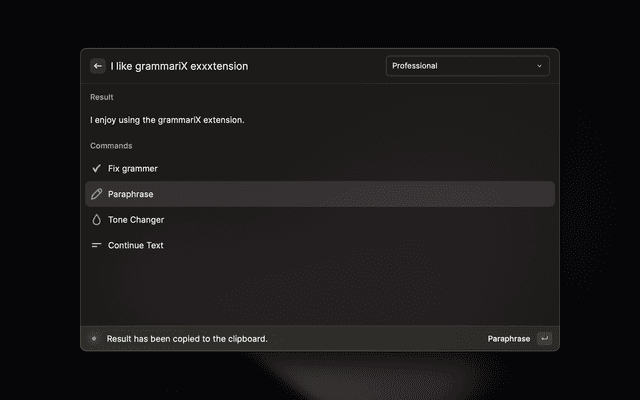This screenshot has height=400, width=640.
Task: Run the Continue Text command
Action: 136,245
